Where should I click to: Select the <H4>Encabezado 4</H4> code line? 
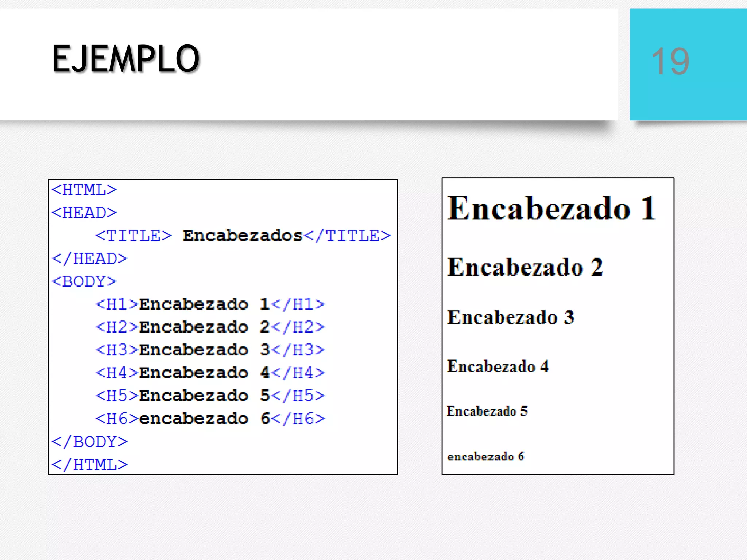(210, 373)
